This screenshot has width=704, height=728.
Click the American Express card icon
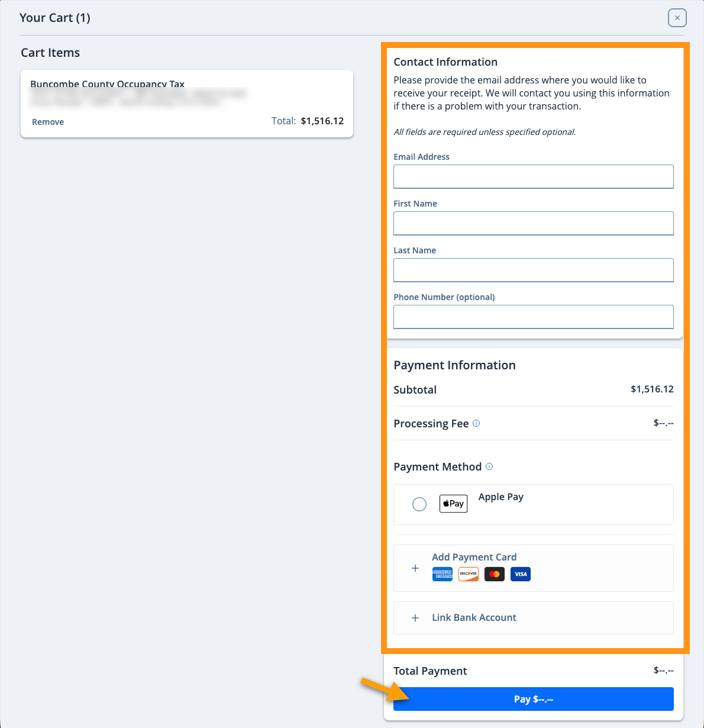tap(443, 574)
